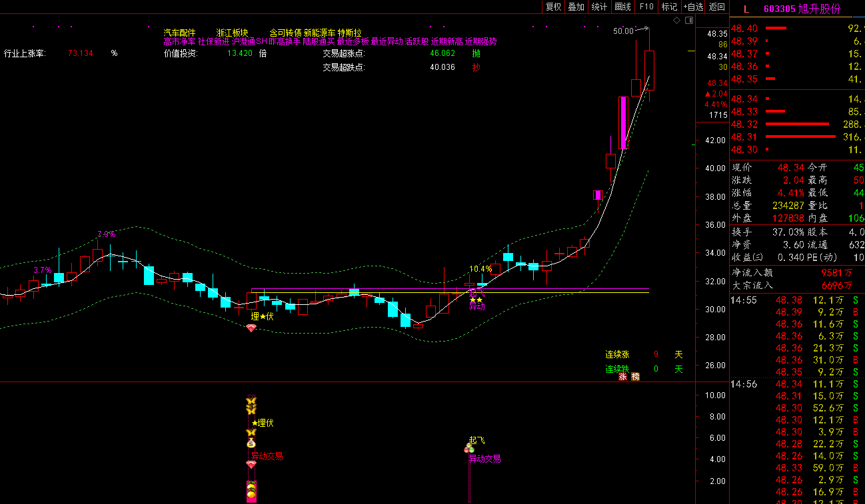
Task: Click the red diamond gem marker on main chart
Action: (x=251, y=328)
